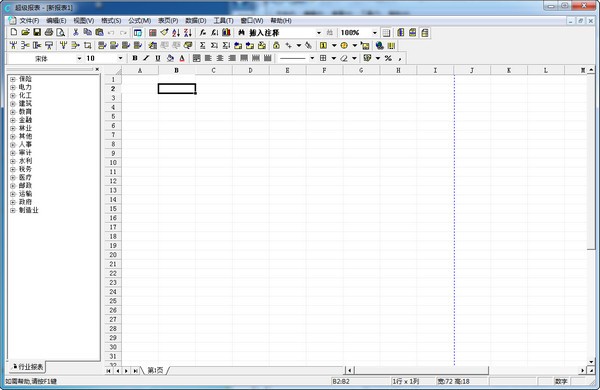Click the padlock icon in the second toolbar
The image size is (600, 390).
(x=276, y=46)
